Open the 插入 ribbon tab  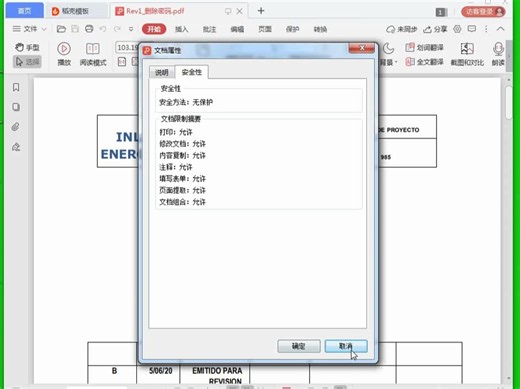click(x=182, y=29)
